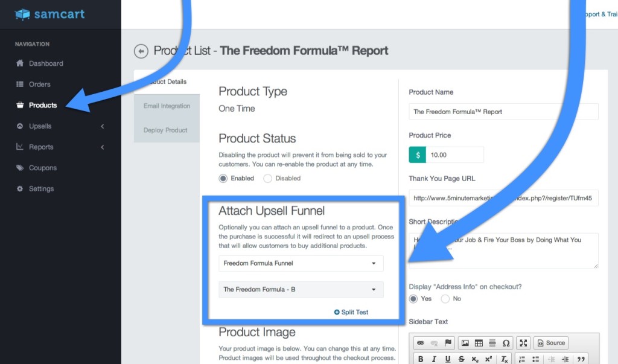Insert an image in Sidebar Text editor
The width and height of the screenshot is (618, 364).
click(x=465, y=343)
